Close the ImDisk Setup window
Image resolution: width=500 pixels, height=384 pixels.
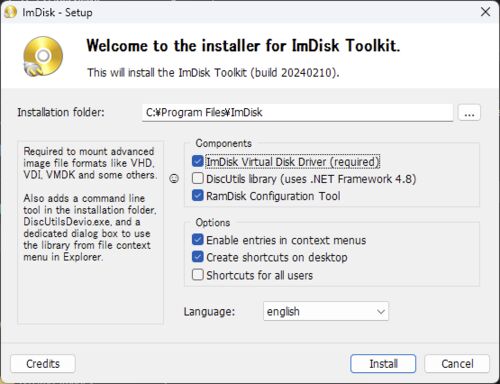485,12
